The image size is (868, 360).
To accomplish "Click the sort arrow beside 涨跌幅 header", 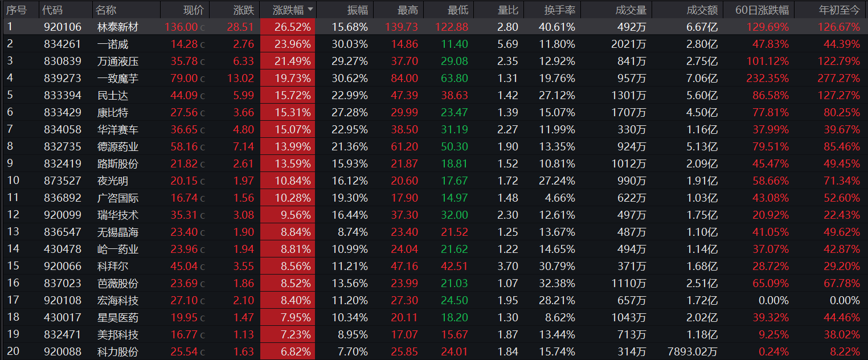I will coord(310,10).
